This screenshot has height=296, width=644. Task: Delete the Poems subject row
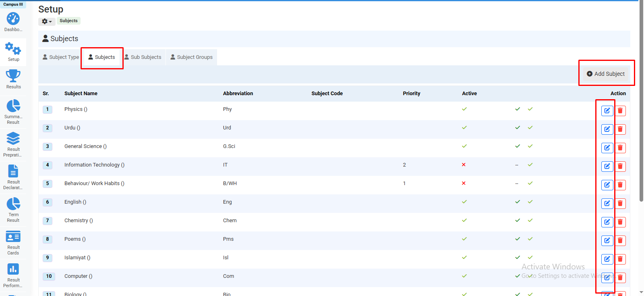620,240
